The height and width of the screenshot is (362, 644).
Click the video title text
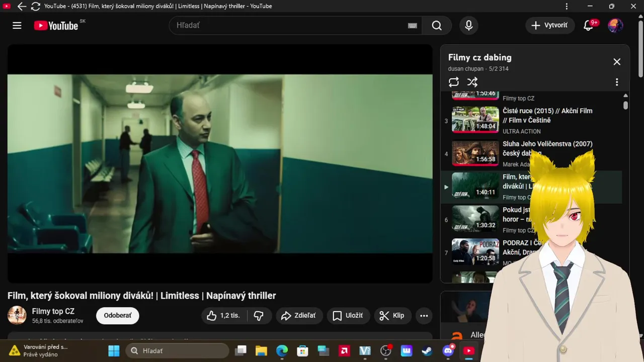click(142, 296)
